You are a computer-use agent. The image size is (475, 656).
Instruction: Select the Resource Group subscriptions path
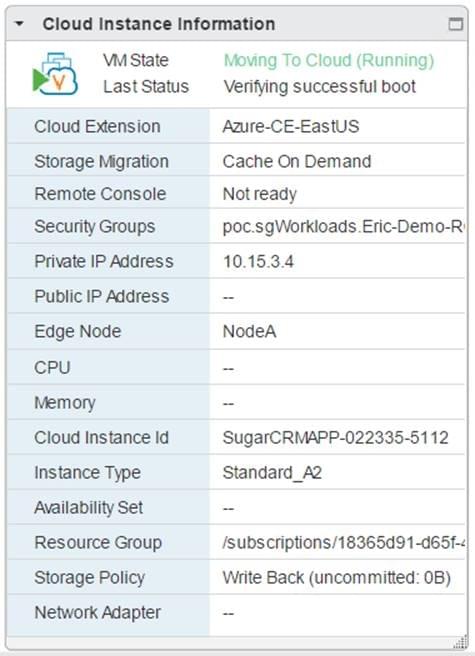click(x=344, y=543)
